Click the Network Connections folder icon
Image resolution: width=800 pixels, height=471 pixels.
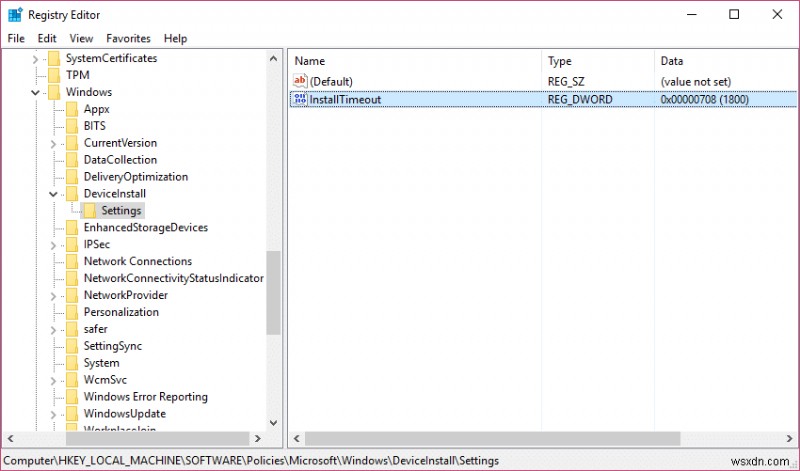(72, 261)
